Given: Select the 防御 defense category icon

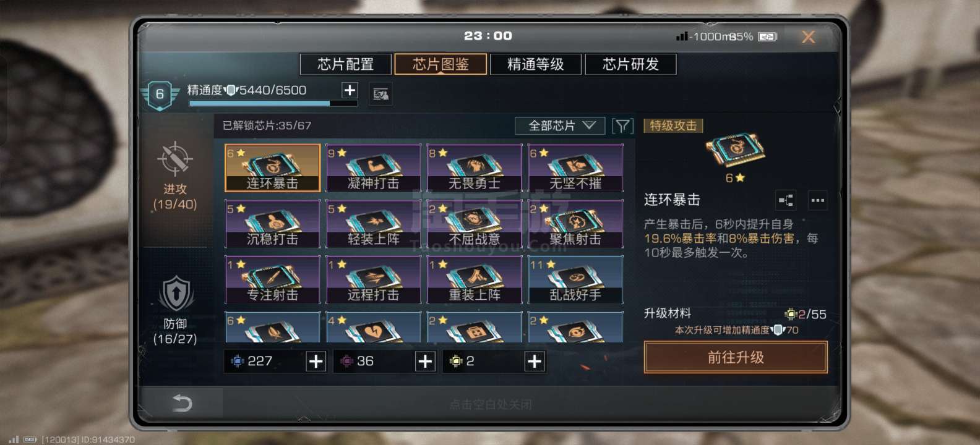Looking at the screenshot, I should pyautogui.click(x=176, y=294).
